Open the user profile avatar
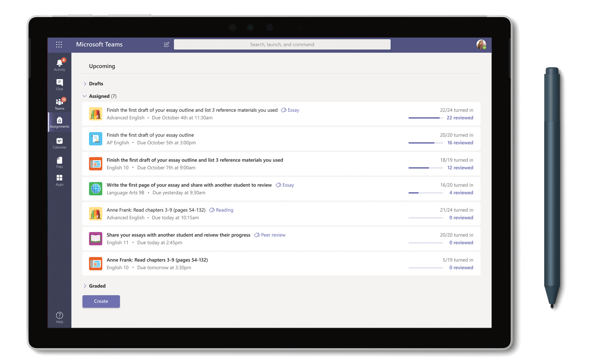Viewport: 589px width, 364px height. [481, 45]
